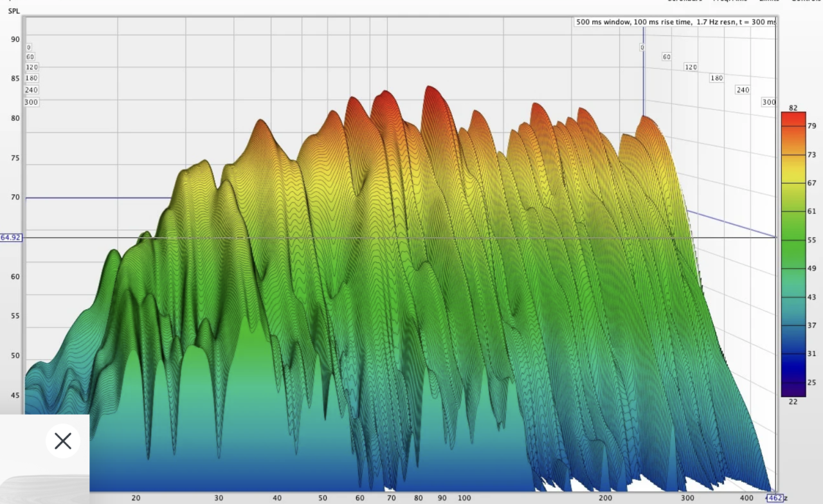Viewport: 823px width, 504px height.
Task: Click the SPL axis title label
Action: [x=14, y=10]
